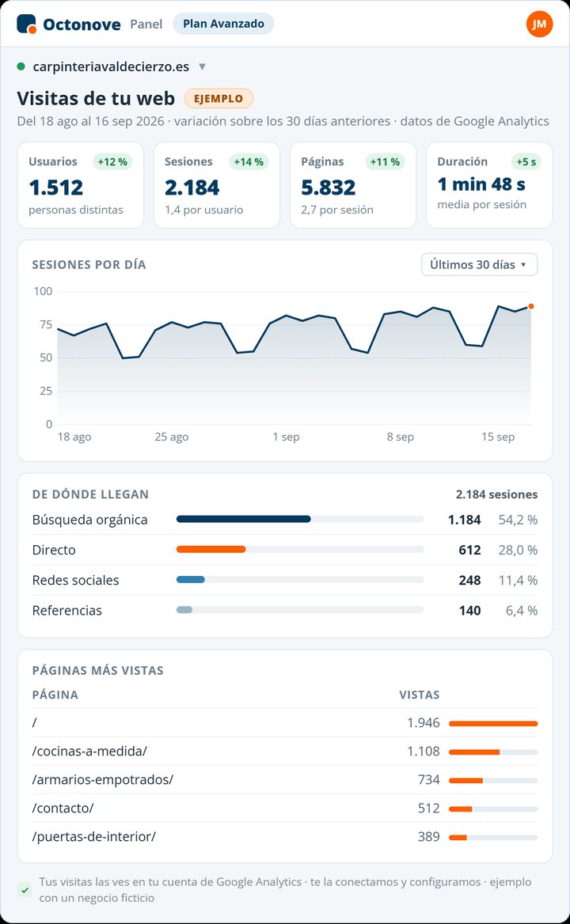
Task: Click the Octonove brand name
Action: 82,25
